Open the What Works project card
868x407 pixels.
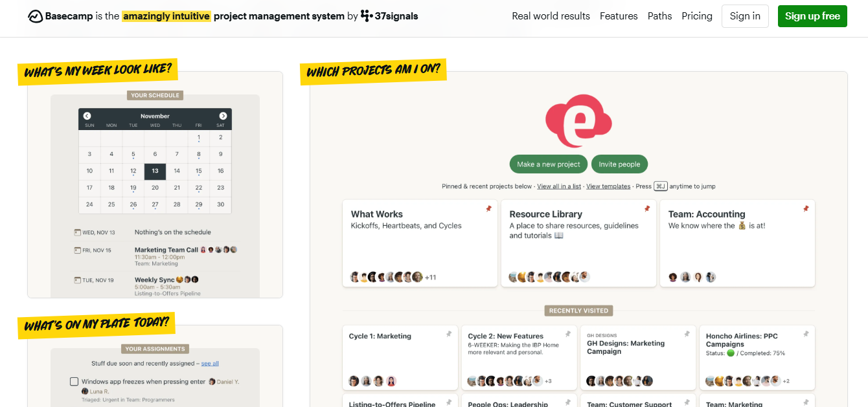(x=420, y=243)
